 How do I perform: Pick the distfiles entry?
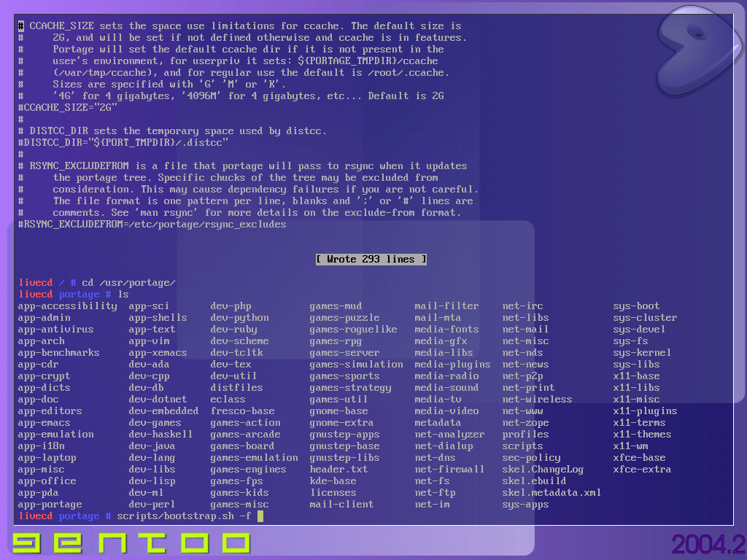click(237, 388)
